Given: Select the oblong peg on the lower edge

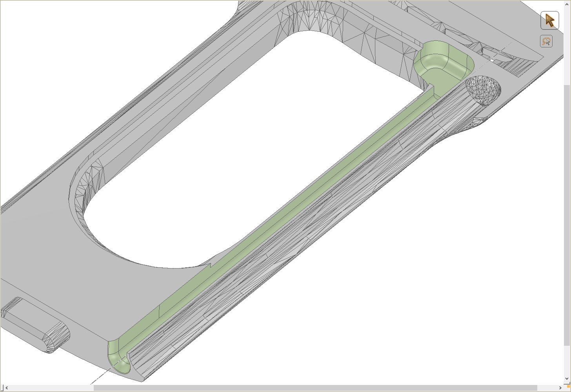Looking at the screenshot, I should point(35,325).
